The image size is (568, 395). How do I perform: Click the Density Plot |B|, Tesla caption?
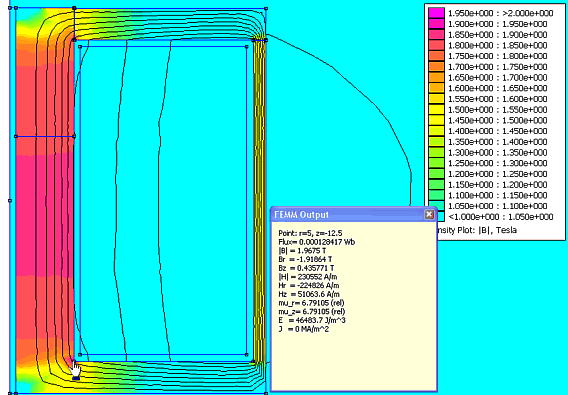[477, 230]
